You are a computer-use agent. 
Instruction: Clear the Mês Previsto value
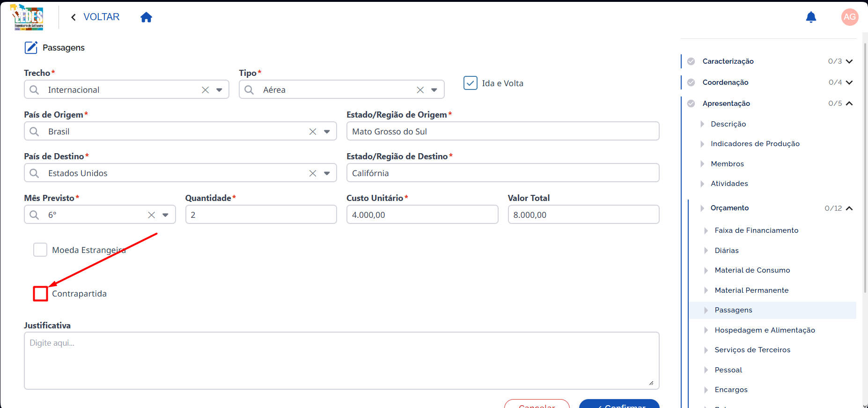pyautogui.click(x=151, y=215)
